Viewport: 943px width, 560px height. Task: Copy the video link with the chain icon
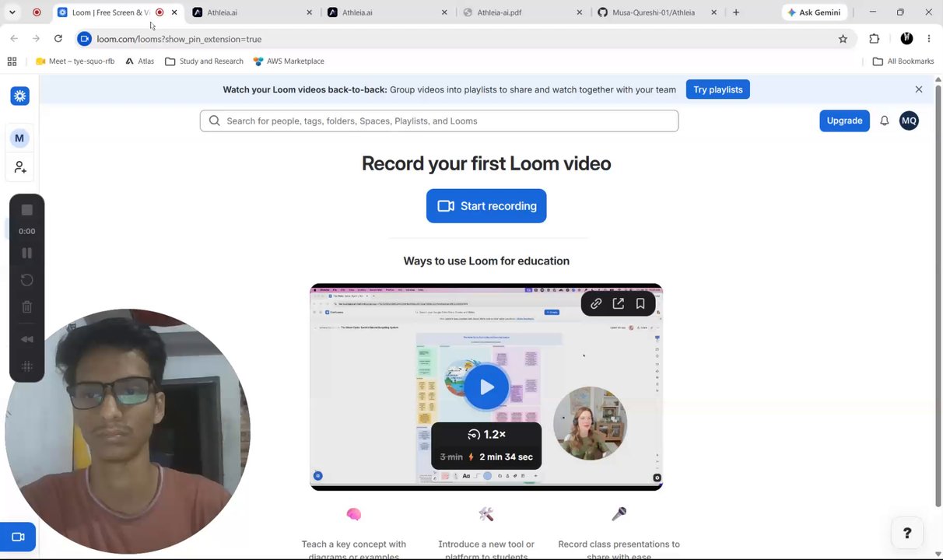[596, 304]
